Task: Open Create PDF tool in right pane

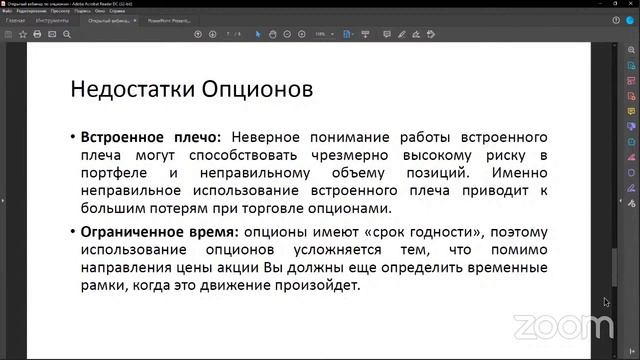Action: pyautogui.click(x=631, y=96)
